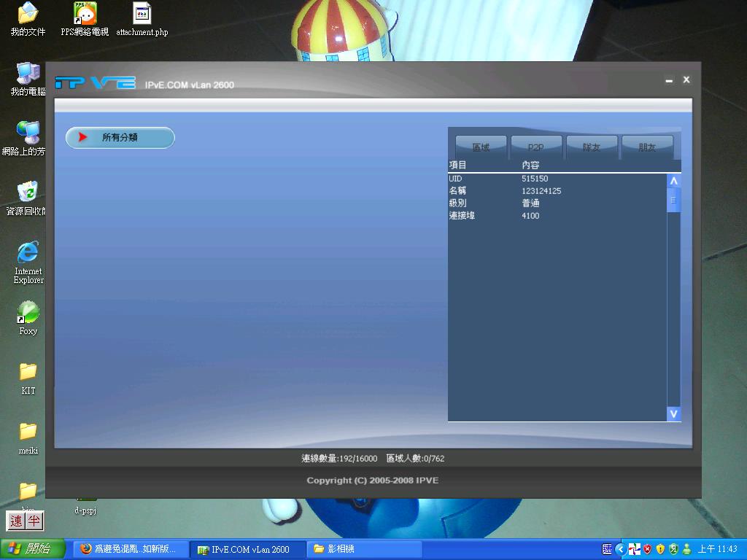Select the 隊友 tab
This screenshot has height=560, width=747.
tap(592, 147)
